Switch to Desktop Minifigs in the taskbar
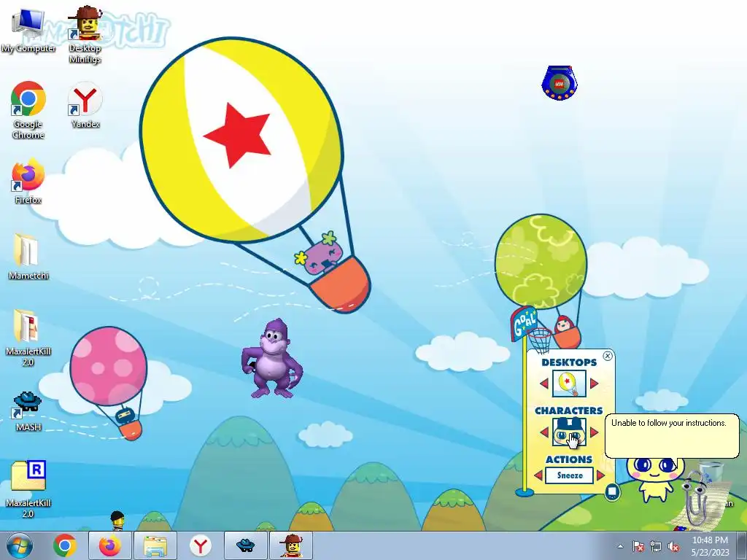Image resolution: width=747 pixels, height=560 pixels. pyautogui.click(x=291, y=545)
